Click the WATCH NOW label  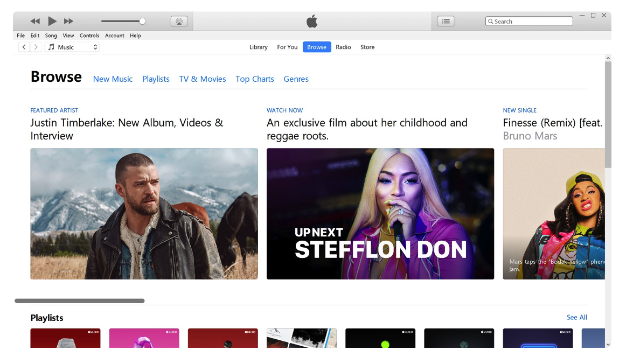[284, 110]
